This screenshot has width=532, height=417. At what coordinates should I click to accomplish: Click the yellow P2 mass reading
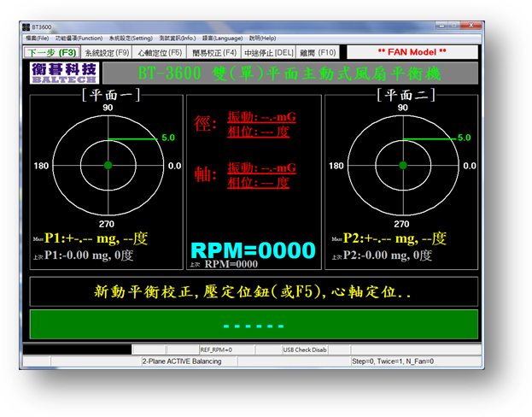pyautogui.click(x=395, y=238)
